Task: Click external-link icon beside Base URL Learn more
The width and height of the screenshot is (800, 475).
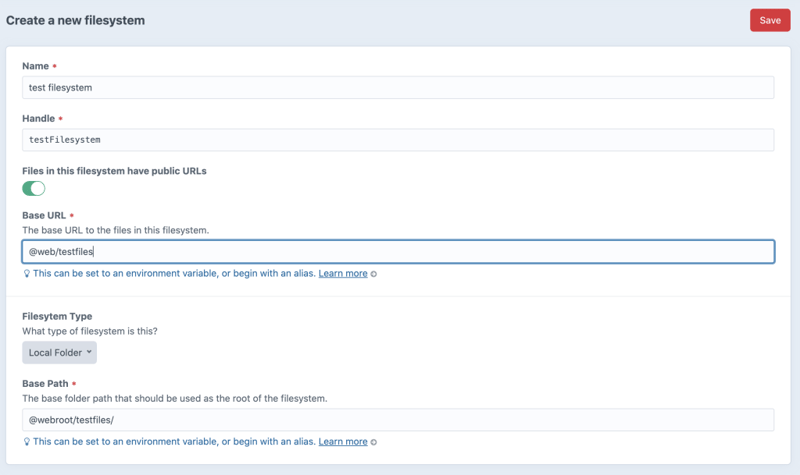Action: 374,274
